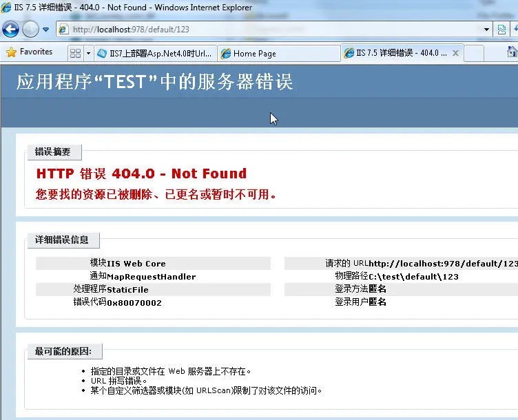
Task: Click the '登录方法' row value '匿名'
Action: tap(377, 289)
